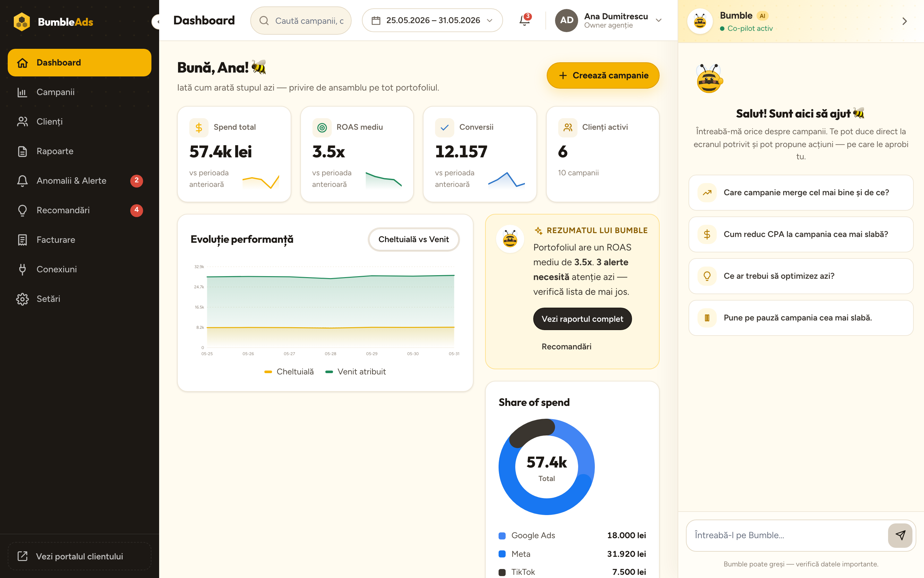Open Vezi portalul clientului link

[x=80, y=556]
